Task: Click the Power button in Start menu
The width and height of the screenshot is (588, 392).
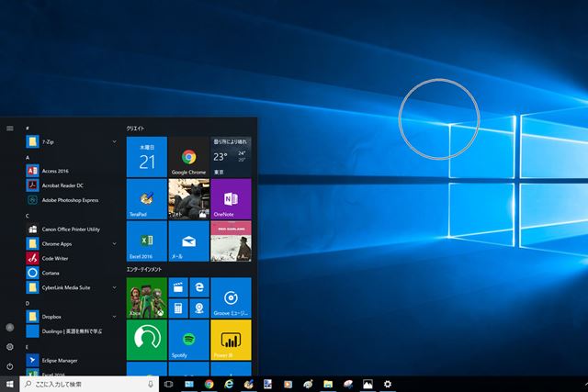Action: (x=10, y=366)
